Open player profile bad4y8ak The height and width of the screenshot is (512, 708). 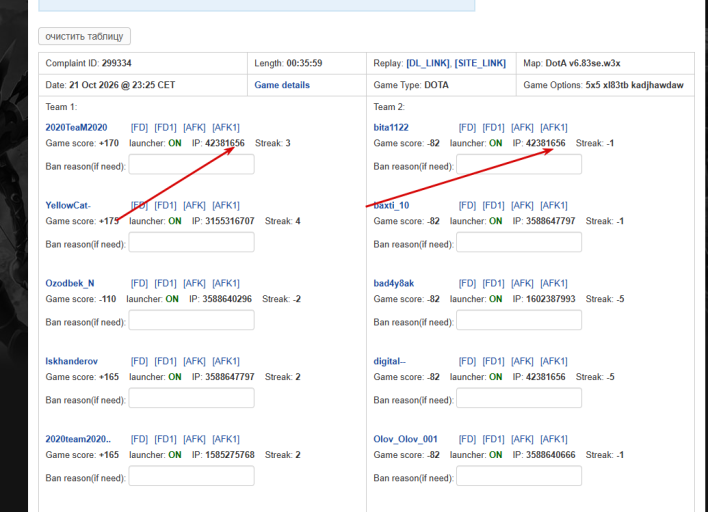(x=394, y=283)
